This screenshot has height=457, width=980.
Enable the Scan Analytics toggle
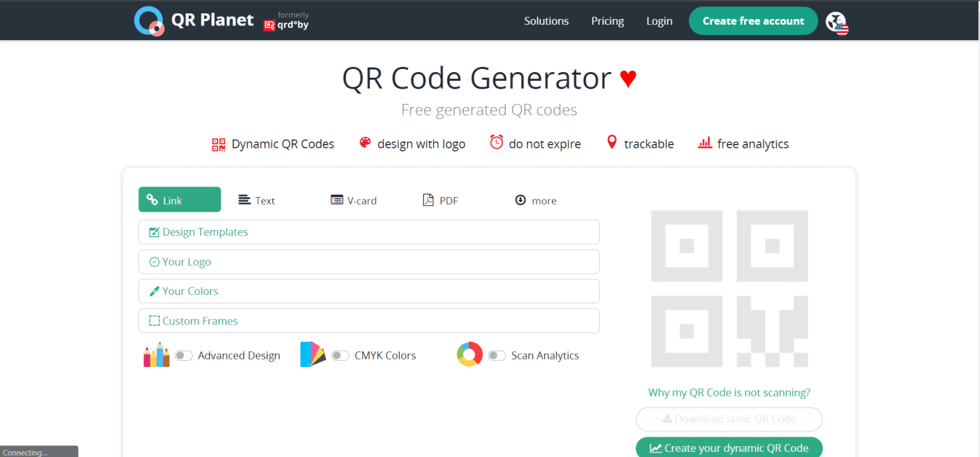(498, 355)
